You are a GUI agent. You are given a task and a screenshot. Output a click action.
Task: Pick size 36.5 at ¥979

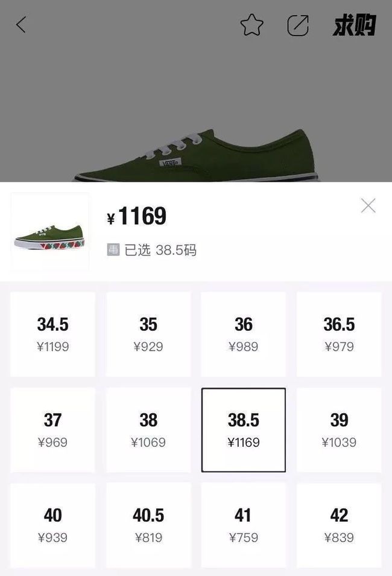(339, 334)
